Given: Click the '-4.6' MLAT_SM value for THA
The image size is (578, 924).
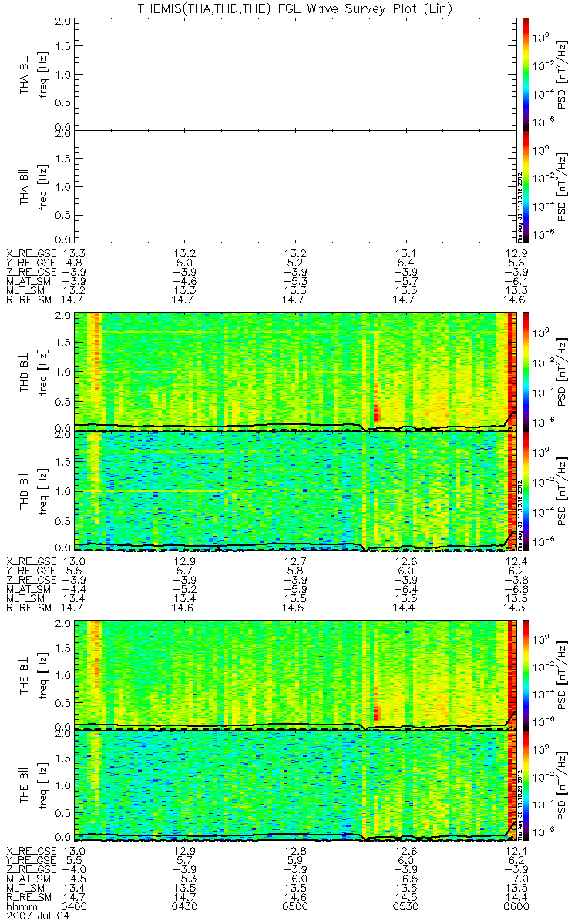Looking at the screenshot, I should [186, 283].
